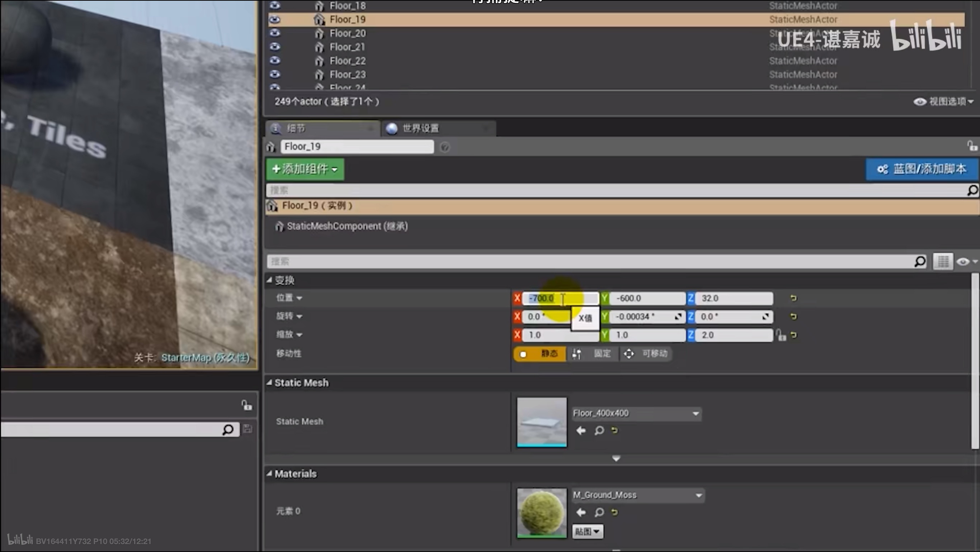Lock the Details panel selection

(972, 146)
